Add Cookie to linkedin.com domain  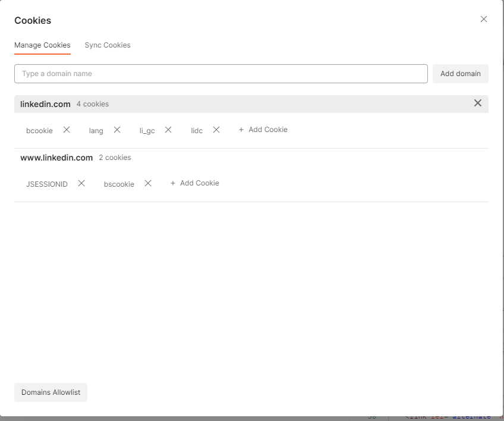tap(263, 130)
